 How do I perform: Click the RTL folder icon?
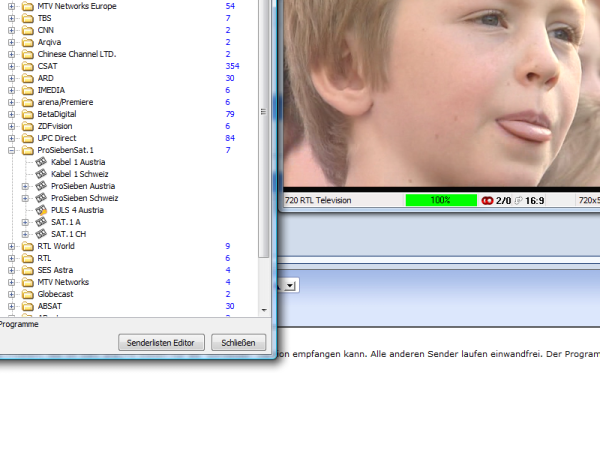pyautogui.click(x=28, y=258)
